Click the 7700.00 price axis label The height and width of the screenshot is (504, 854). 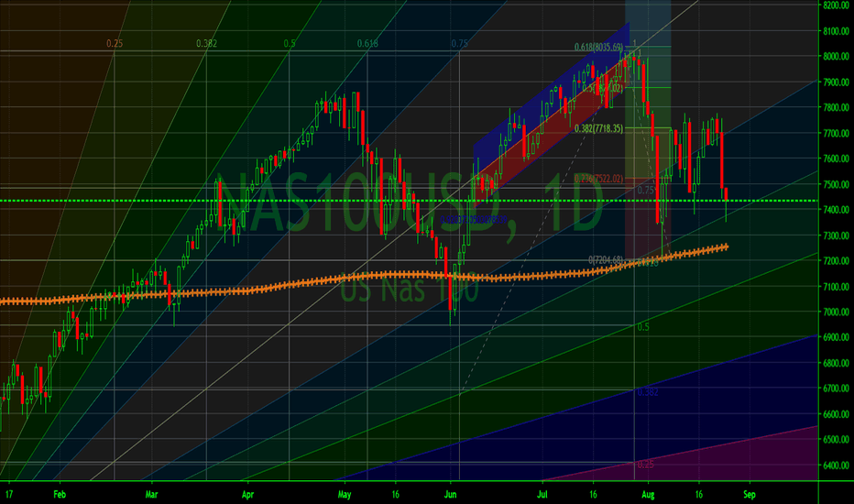point(836,133)
